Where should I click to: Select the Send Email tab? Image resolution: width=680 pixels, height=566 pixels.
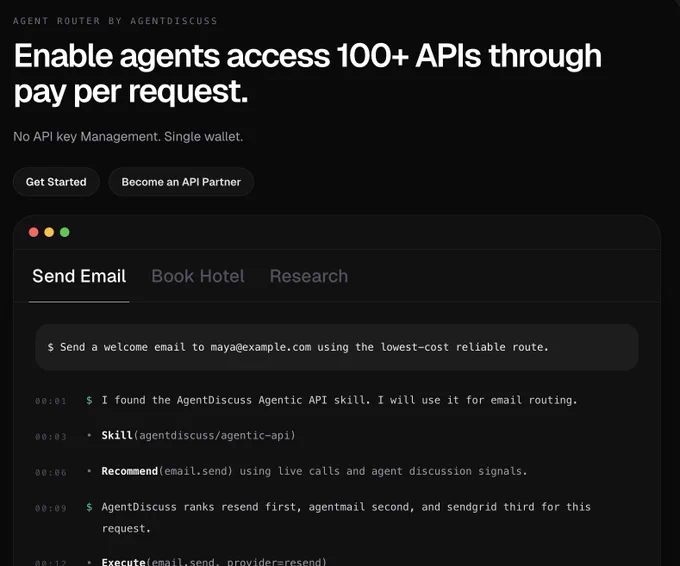[79, 276]
